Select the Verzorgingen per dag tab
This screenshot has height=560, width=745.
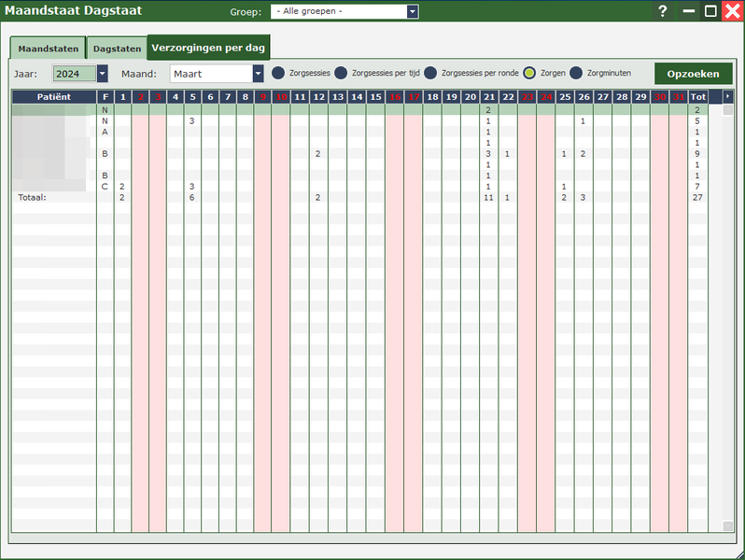pos(208,48)
